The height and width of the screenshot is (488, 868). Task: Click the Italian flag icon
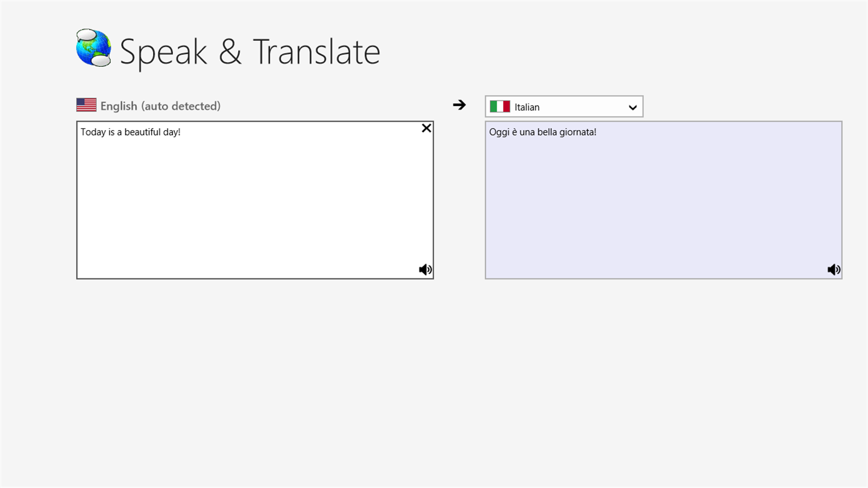click(x=500, y=107)
